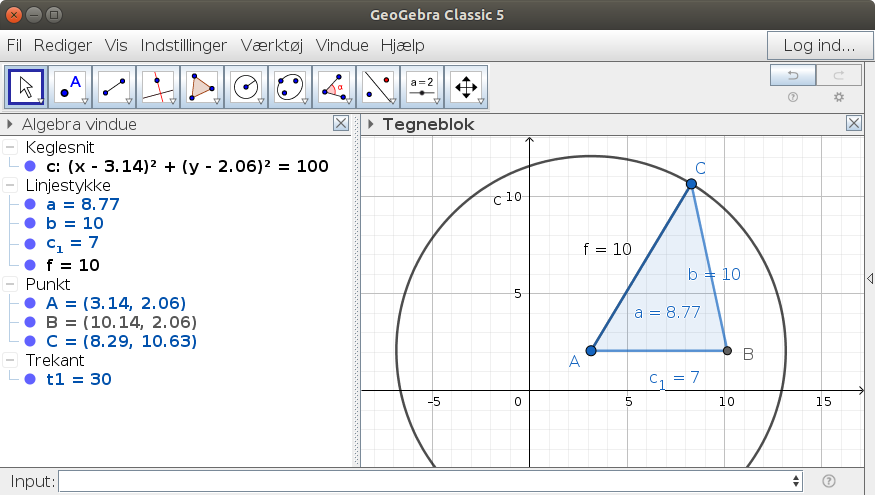Open the sidebar arrow at right edge

point(869,278)
